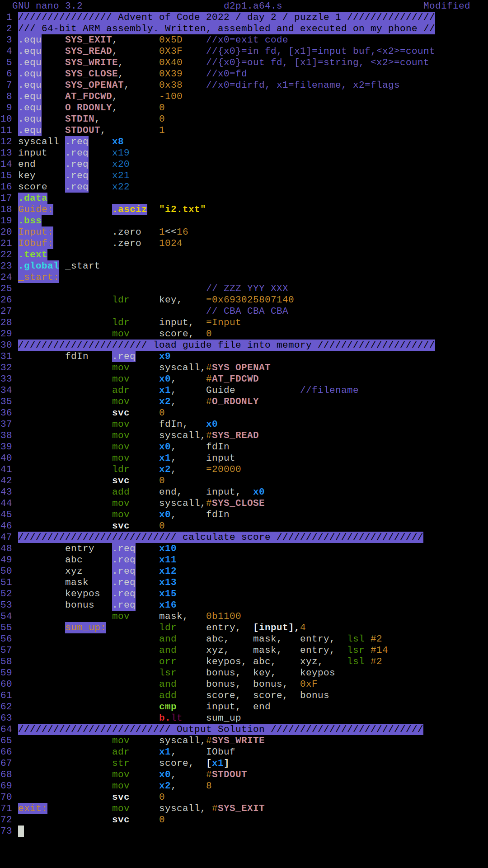Click 'lsr #14' on line 57

pos(368,650)
